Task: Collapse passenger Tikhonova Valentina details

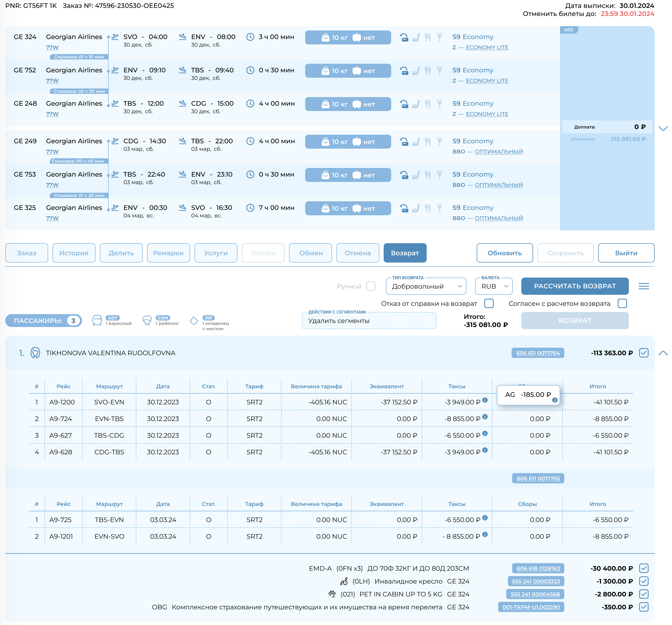Action: point(663,353)
